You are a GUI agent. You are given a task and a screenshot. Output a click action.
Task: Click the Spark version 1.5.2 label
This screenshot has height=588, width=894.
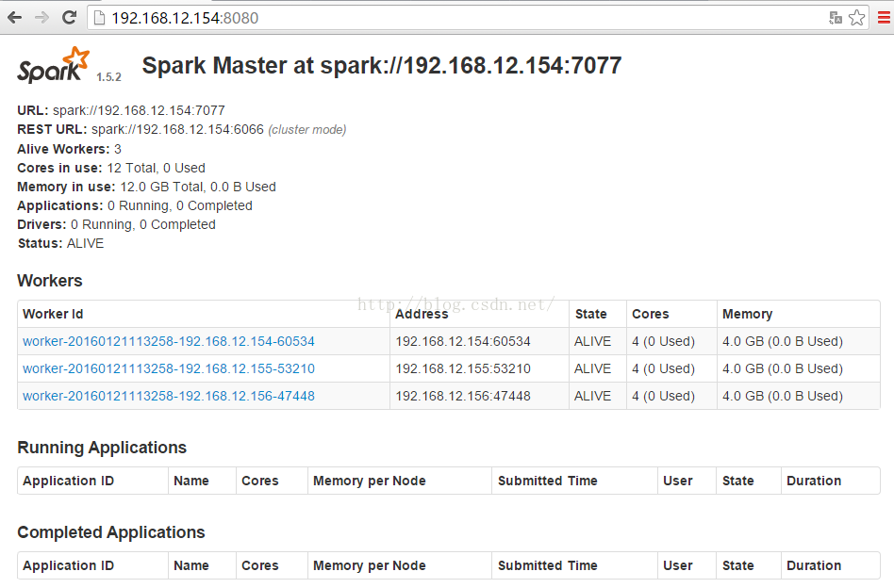pos(108,77)
